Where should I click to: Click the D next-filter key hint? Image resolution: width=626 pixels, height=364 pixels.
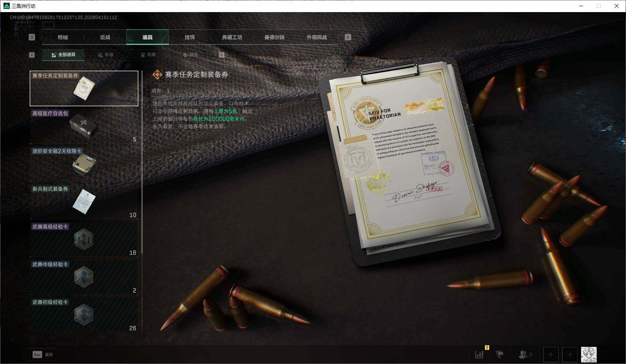coord(222,55)
